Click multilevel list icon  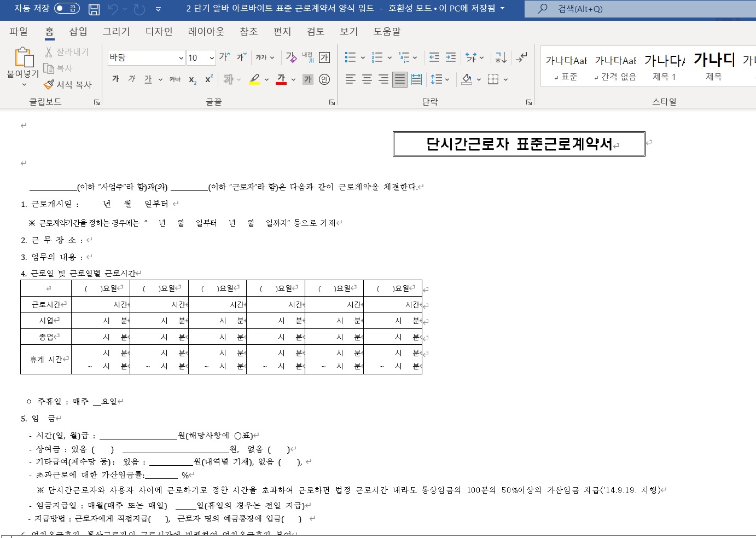point(404,57)
